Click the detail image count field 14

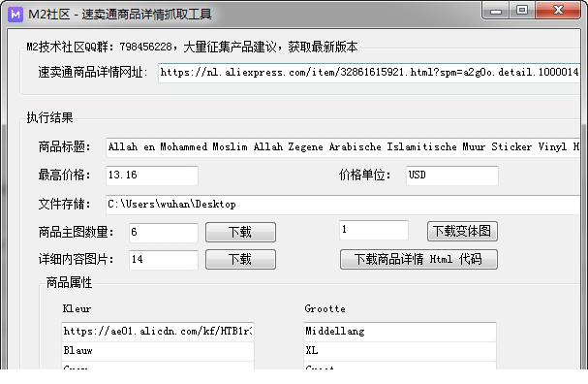164,260
